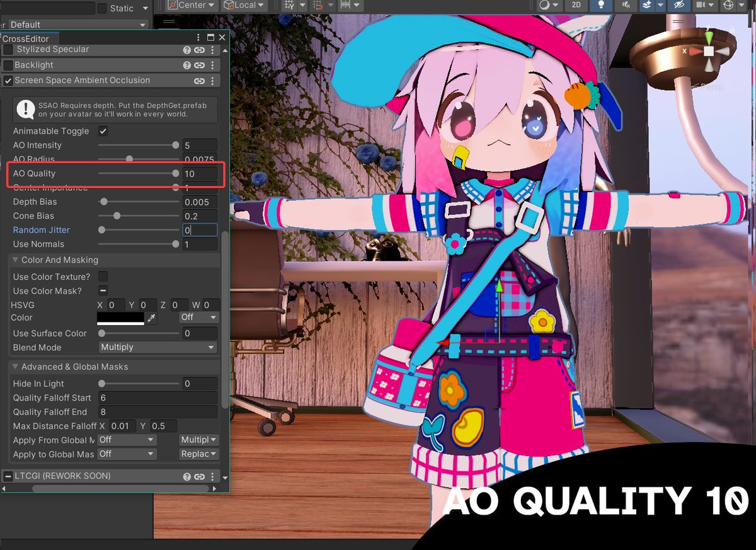Click the shading draw mode sphere icon
This screenshot has height=550, width=756.
(544, 5)
